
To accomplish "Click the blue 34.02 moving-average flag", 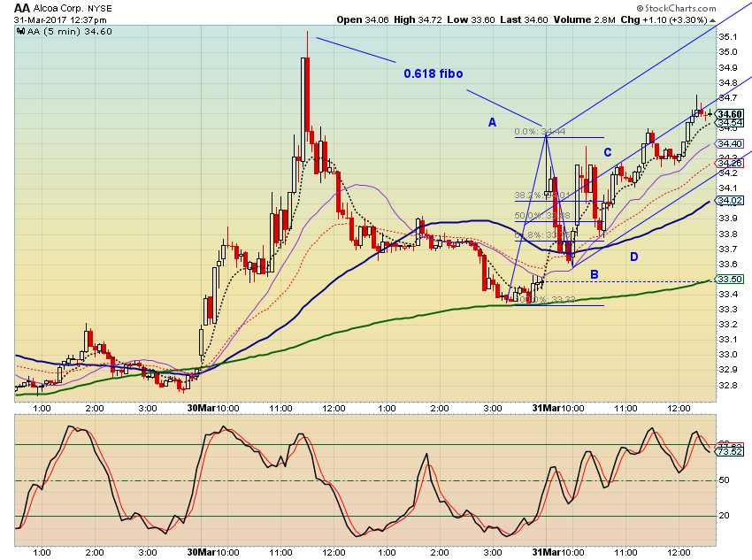I will tap(730, 201).
